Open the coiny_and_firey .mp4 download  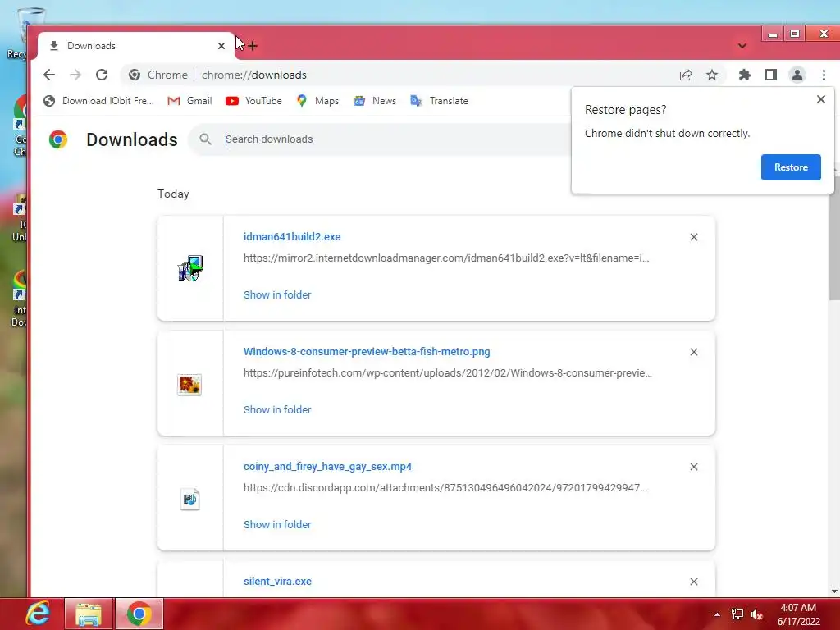point(327,467)
